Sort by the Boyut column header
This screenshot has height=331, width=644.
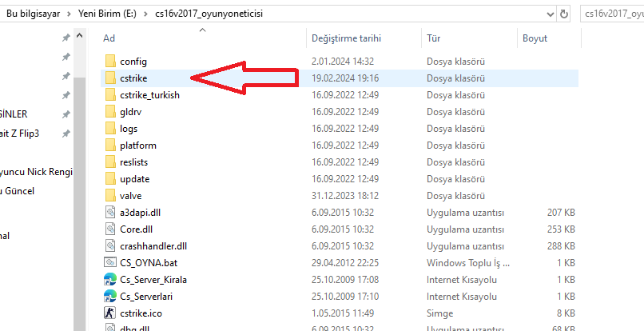point(535,38)
